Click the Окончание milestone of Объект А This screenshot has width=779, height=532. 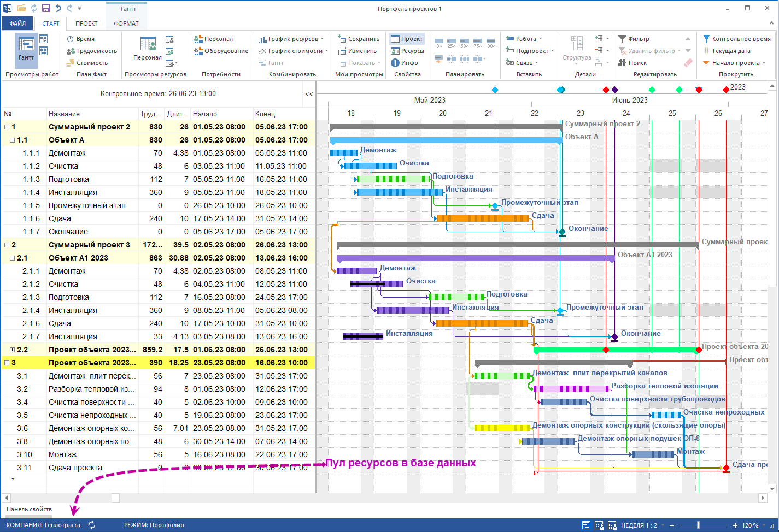coord(562,232)
